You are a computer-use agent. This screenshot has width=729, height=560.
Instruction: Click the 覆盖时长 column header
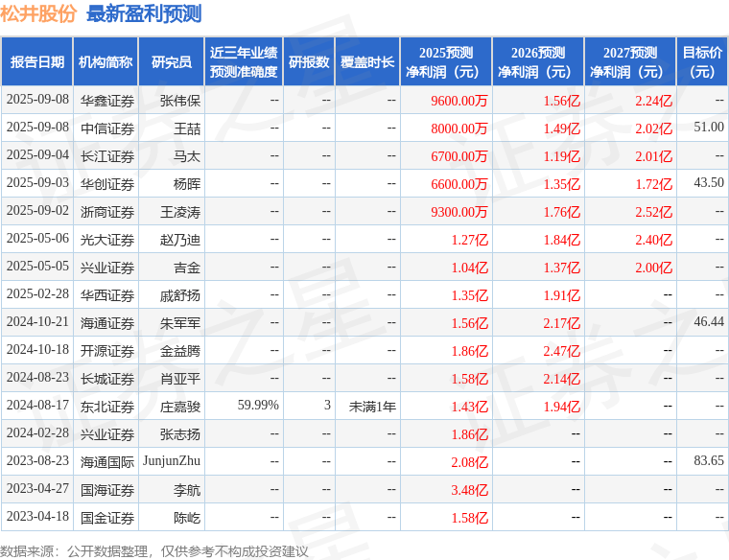[x=367, y=61]
